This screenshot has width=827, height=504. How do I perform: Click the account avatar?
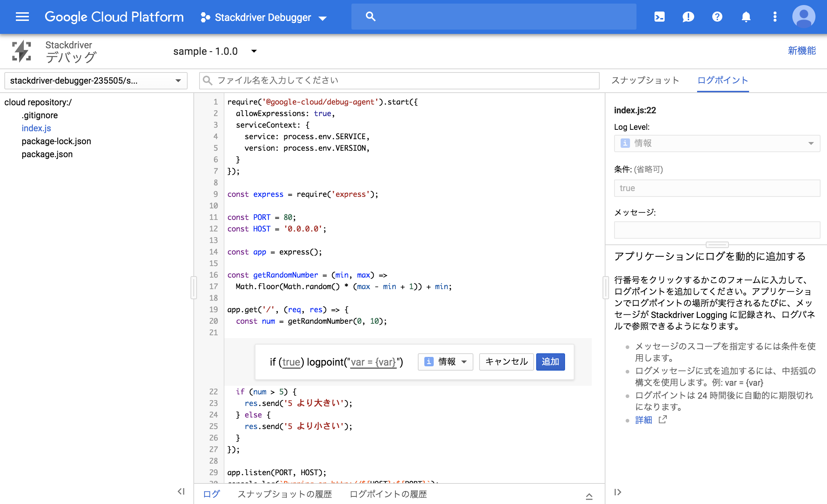tap(803, 17)
